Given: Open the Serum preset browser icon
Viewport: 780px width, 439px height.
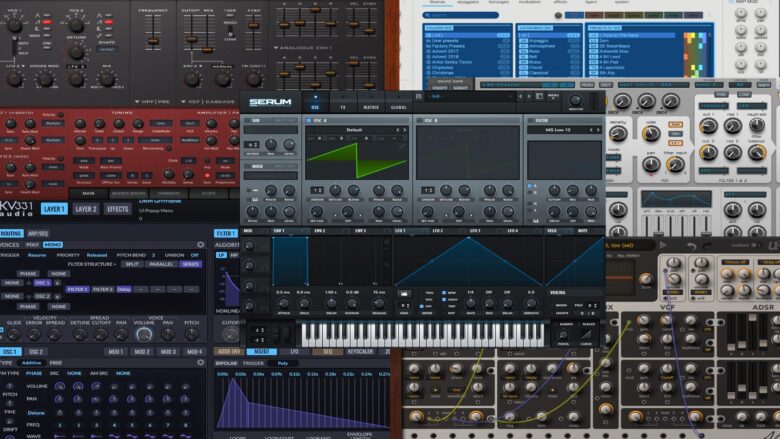Looking at the screenshot, I should point(540,96).
